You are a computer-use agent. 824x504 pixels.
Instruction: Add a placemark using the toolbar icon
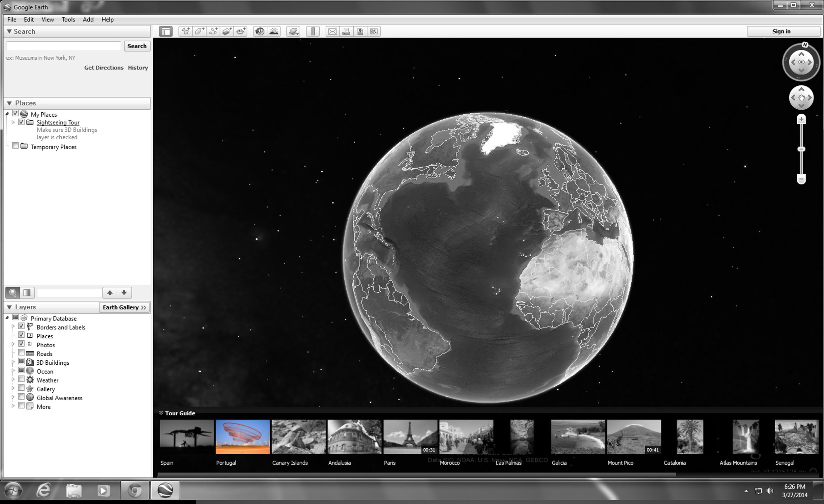[185, 31]
